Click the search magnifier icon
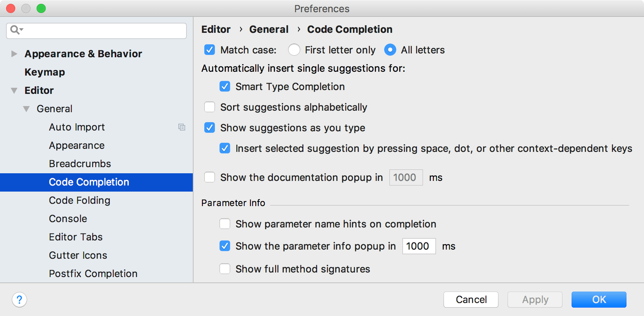Viewport: 644px width, 316px height. click(15, 30)
